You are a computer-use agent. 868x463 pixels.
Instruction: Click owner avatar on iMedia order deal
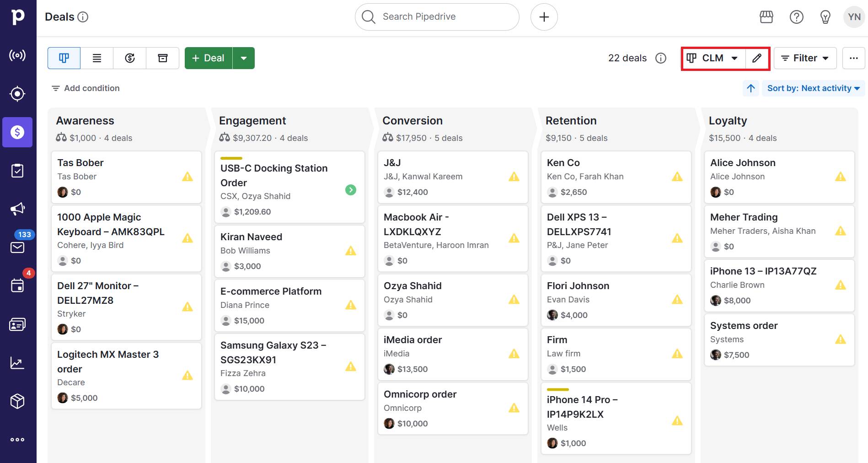(x=389, y=369)
